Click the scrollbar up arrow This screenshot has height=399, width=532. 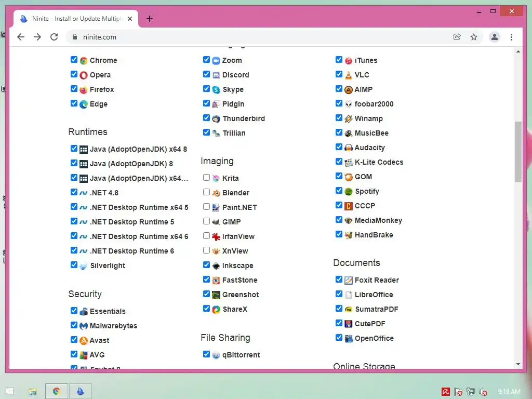pos(518,51)
